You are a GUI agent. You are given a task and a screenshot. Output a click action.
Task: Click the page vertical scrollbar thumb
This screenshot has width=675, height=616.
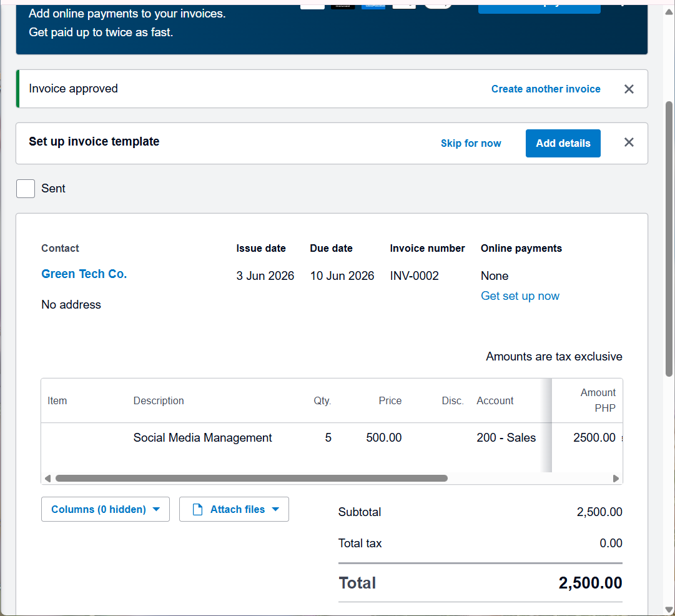[669, 239]
